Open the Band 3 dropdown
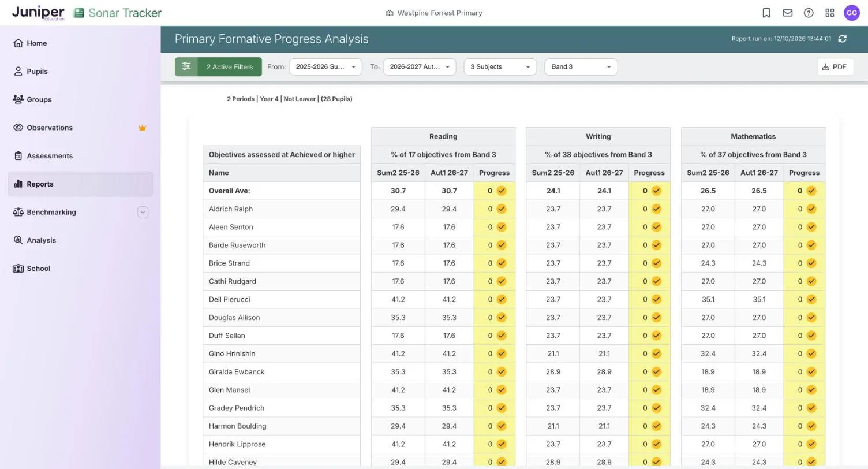The height and width of the screenshot is (469, 868). pos(581,66)
